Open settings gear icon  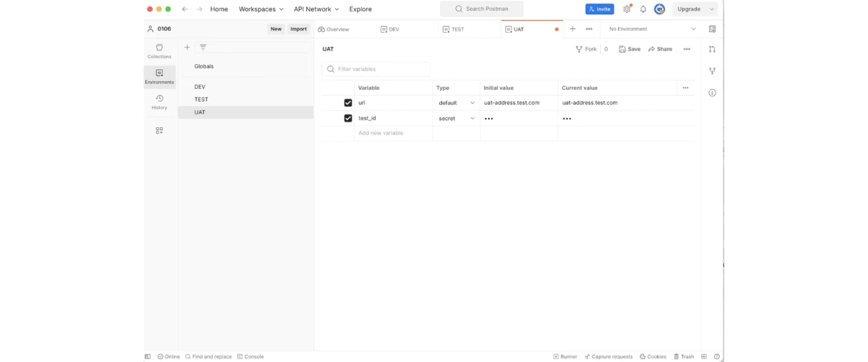[627, 9]
